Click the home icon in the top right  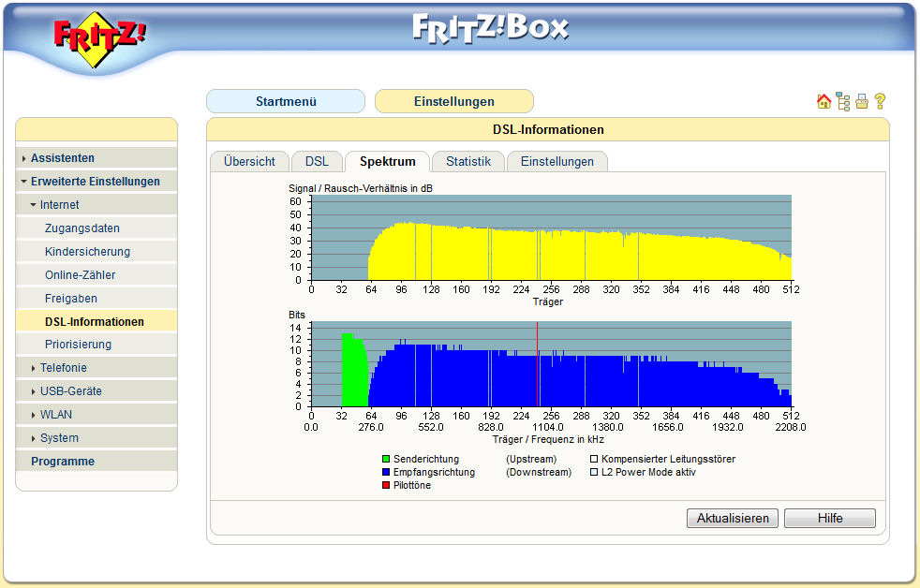pyautogui.click(x=824, y=102)
